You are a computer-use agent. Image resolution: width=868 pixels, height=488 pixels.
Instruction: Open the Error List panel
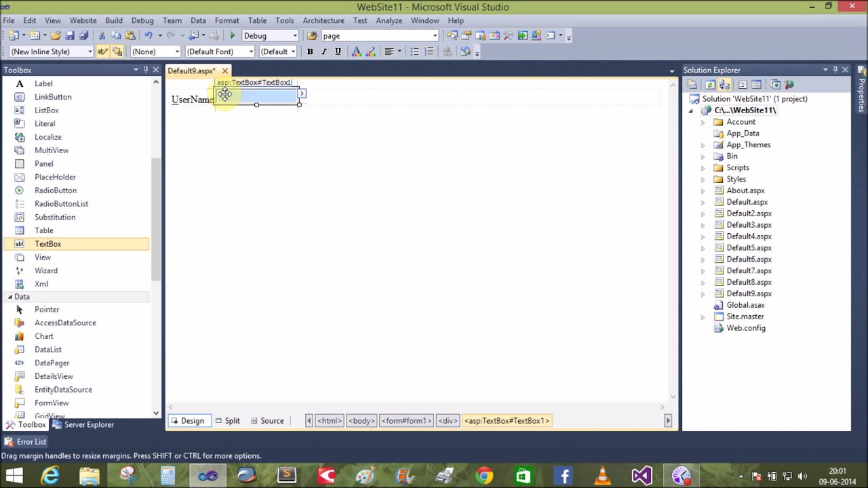click(25, 442)
